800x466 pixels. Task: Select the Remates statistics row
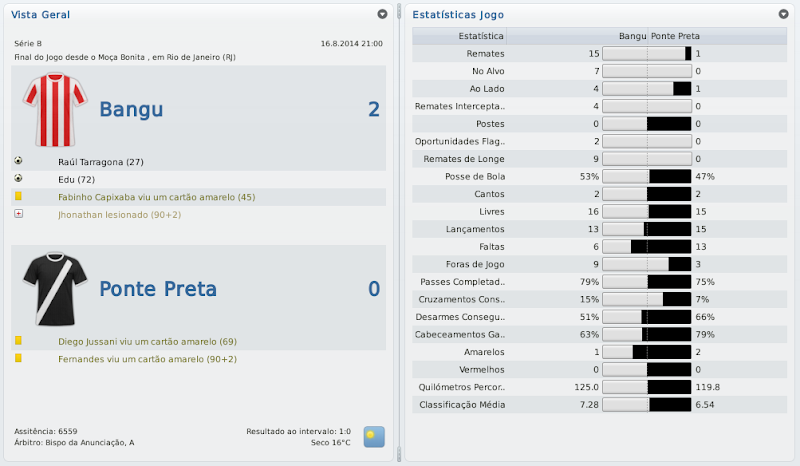[600, 53]
